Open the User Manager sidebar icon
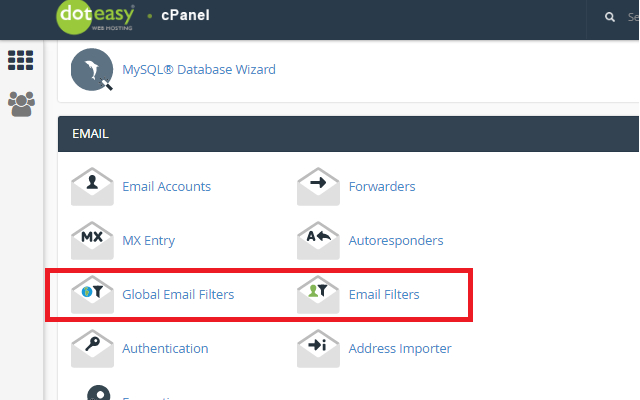640x400 pixels. coord(21,104)
